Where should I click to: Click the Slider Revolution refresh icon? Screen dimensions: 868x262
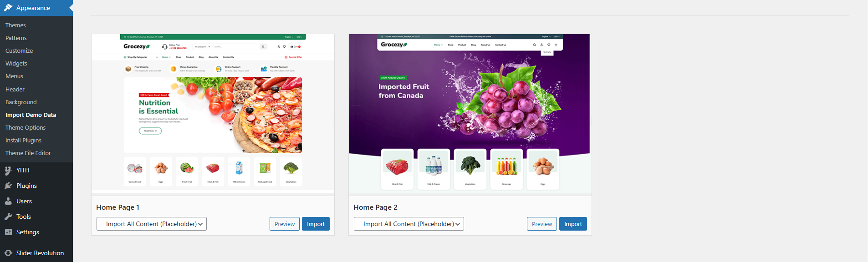coord(8,253)
